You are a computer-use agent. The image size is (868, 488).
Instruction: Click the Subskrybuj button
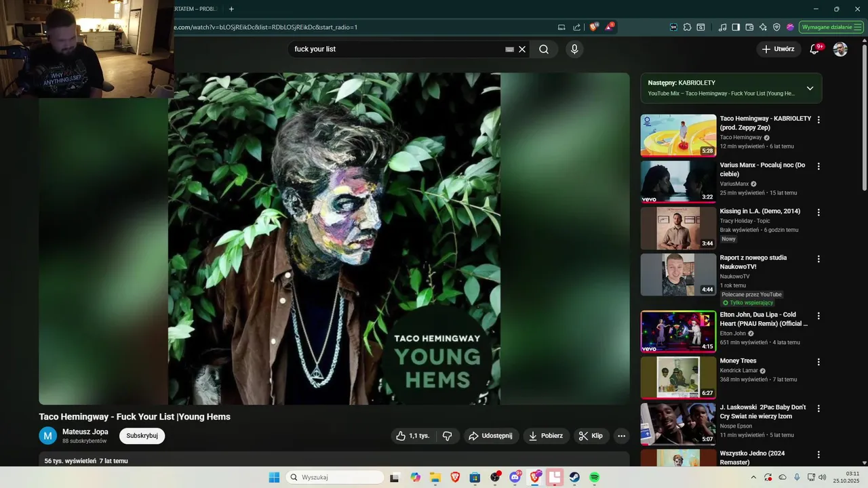coord(142,436)
